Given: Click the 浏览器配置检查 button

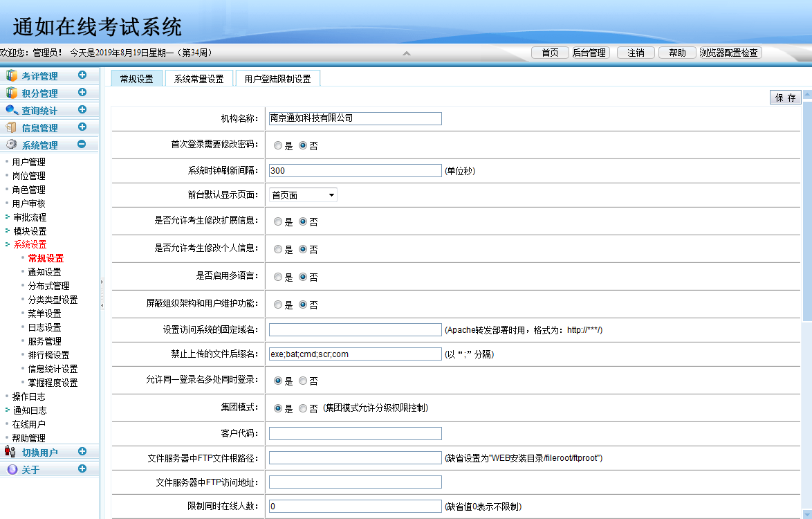Looking at the screenshot, I should point(729,53).
